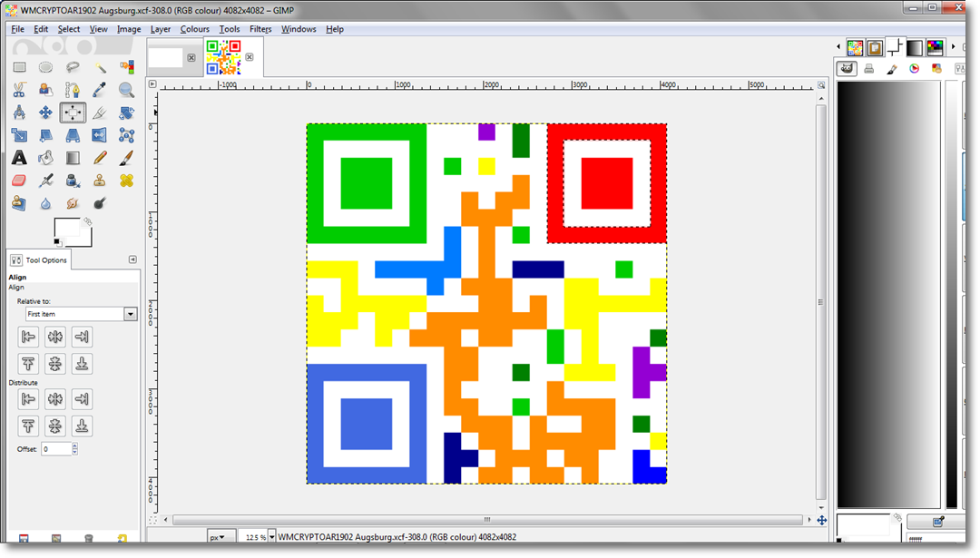980x558 pixels.
Task: Open the image menu at ruler corner
Action: [152, 83]
